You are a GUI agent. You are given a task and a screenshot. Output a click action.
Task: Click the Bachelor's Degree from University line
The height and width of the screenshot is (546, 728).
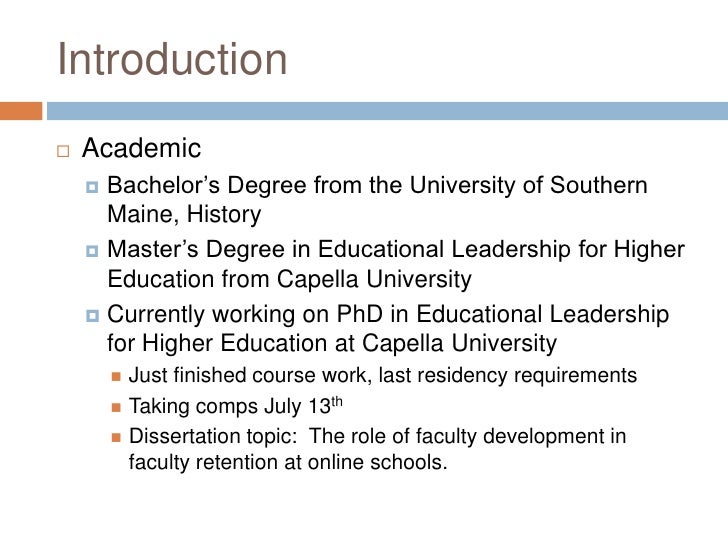tap(377, 185)
